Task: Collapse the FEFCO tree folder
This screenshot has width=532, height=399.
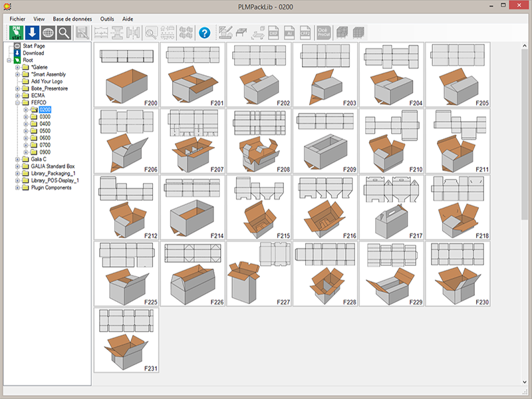Action: click(17, 102)
